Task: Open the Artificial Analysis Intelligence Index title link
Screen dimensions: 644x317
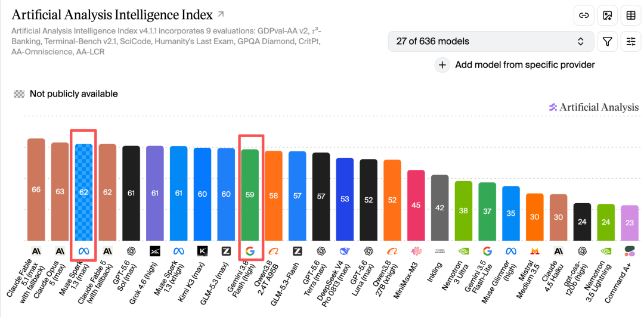Action: click(112, 15)
